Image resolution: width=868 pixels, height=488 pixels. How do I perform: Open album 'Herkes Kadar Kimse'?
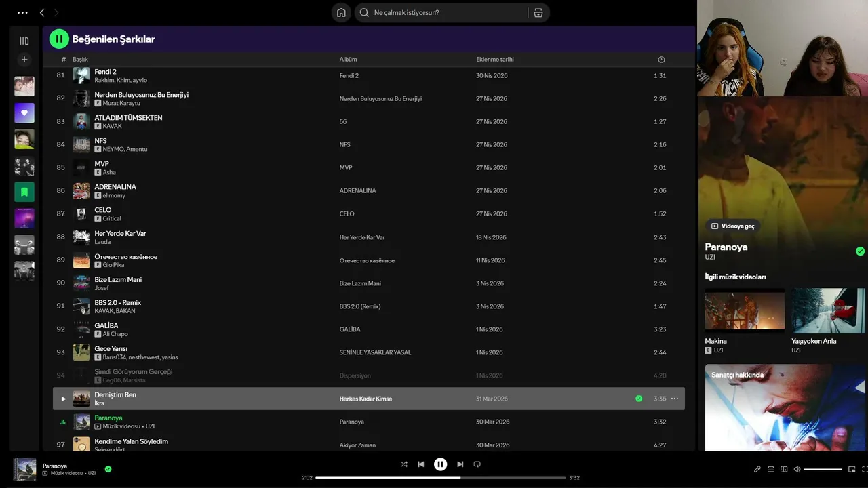366,399
